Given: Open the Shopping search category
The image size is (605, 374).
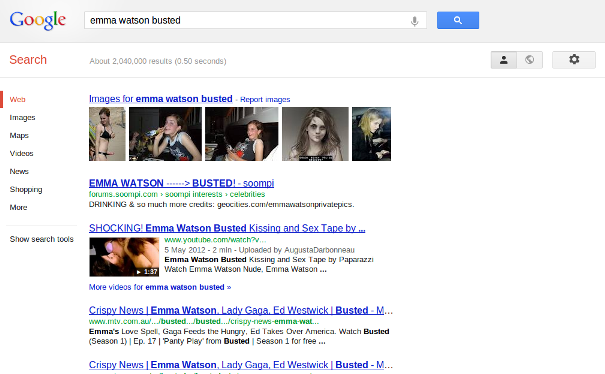Looking at the screenshot, I should click(26, 190).
